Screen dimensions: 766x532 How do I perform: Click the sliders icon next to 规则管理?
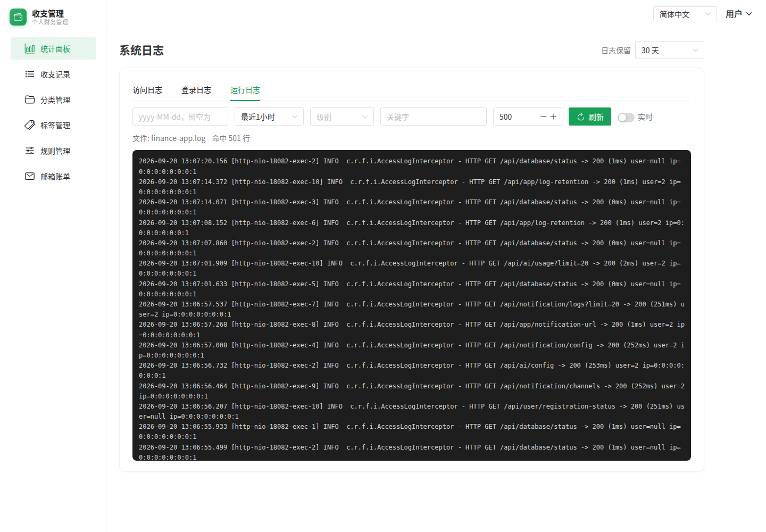(30, 151)
